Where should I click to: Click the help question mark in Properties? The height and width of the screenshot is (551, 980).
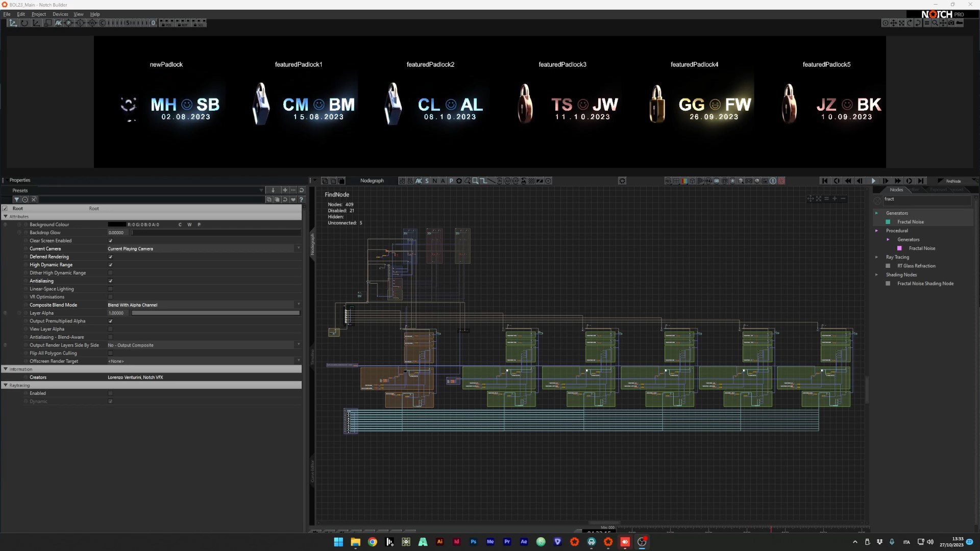[x=301, y=199]
